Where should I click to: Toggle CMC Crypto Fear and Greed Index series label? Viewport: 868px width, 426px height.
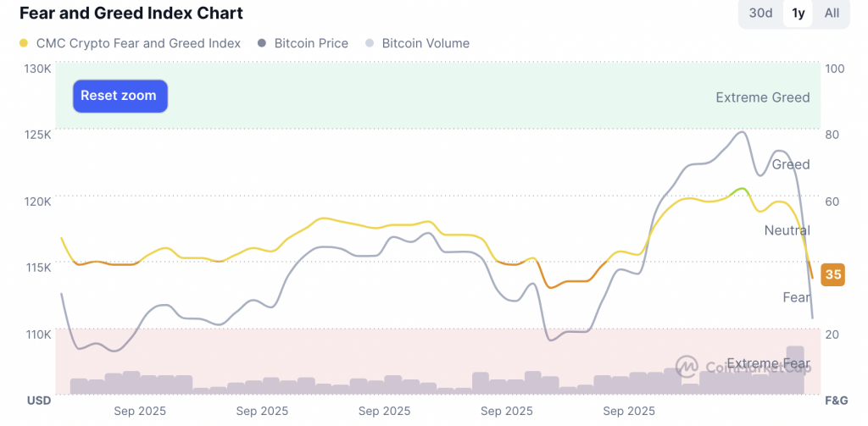tap(138, 43)
